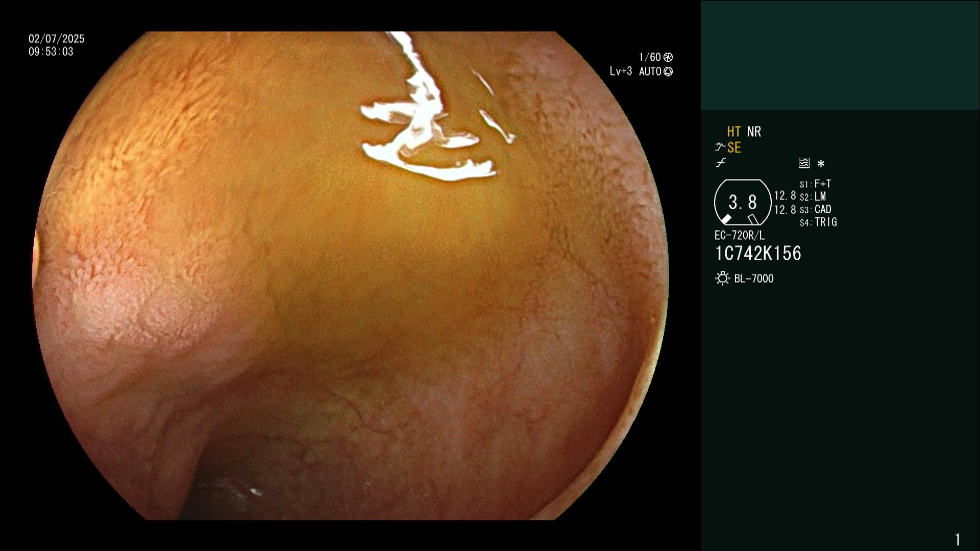
Task: Click the S2: LM switch assignment
Action: (813, 196)
